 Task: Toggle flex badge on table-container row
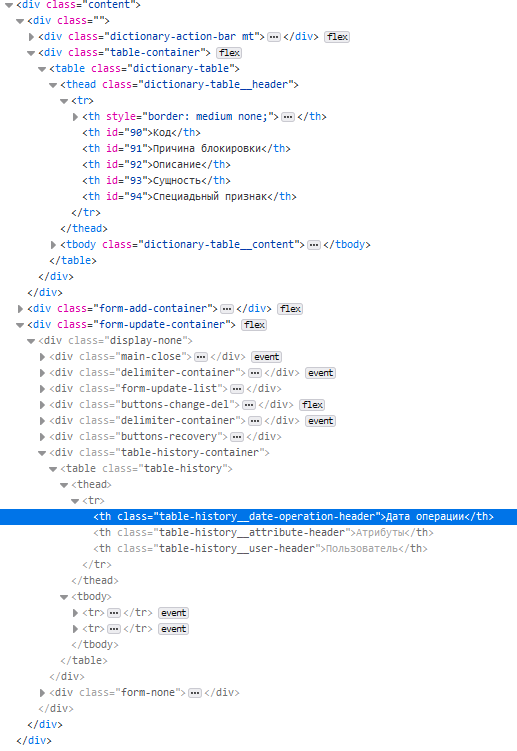coord(229,53)
